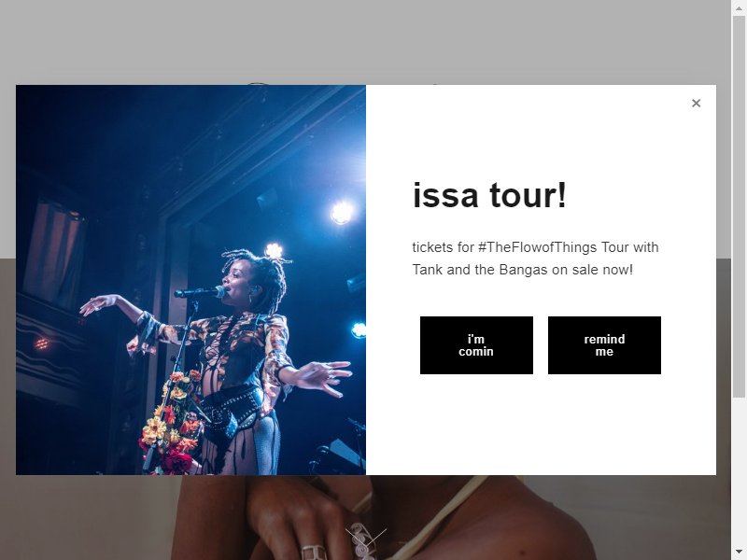The image size is (747, 560).
Task: Click the signature logo below the popup
Action: click(x=365, y=543)
